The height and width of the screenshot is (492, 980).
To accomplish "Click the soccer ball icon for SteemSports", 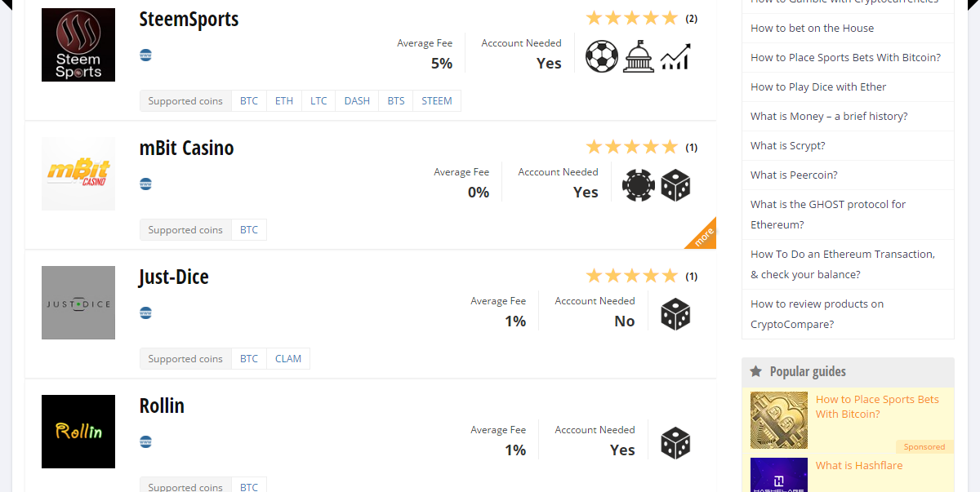I will [x=601, y=56].
